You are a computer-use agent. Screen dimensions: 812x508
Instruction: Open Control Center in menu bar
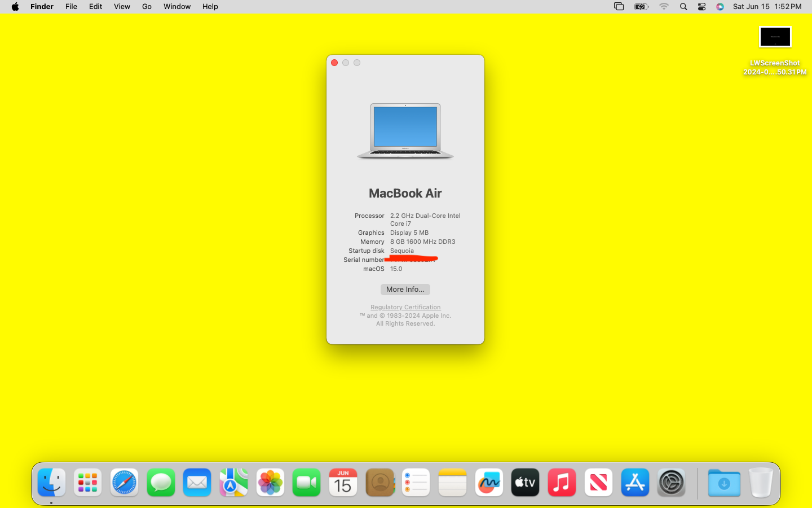[702, 7]
